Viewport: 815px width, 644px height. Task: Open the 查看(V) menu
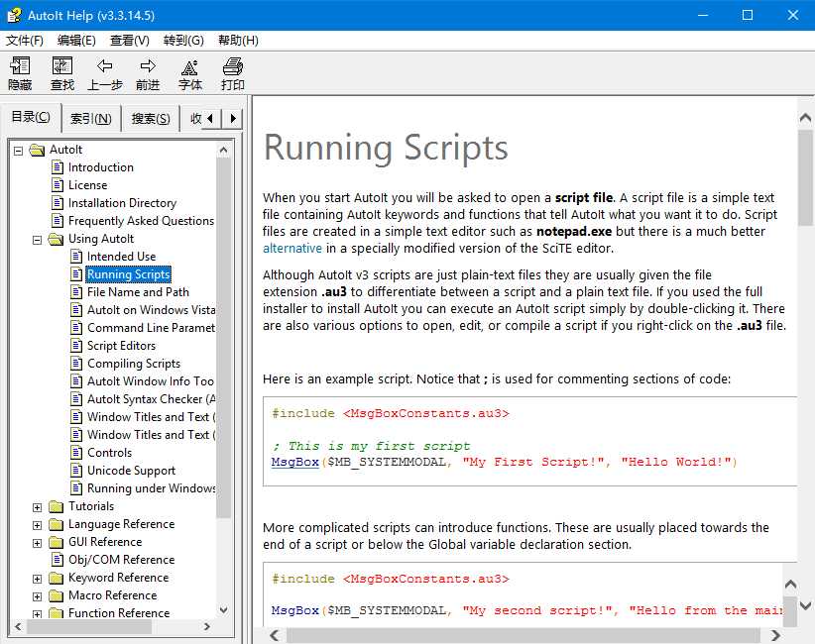130,41
